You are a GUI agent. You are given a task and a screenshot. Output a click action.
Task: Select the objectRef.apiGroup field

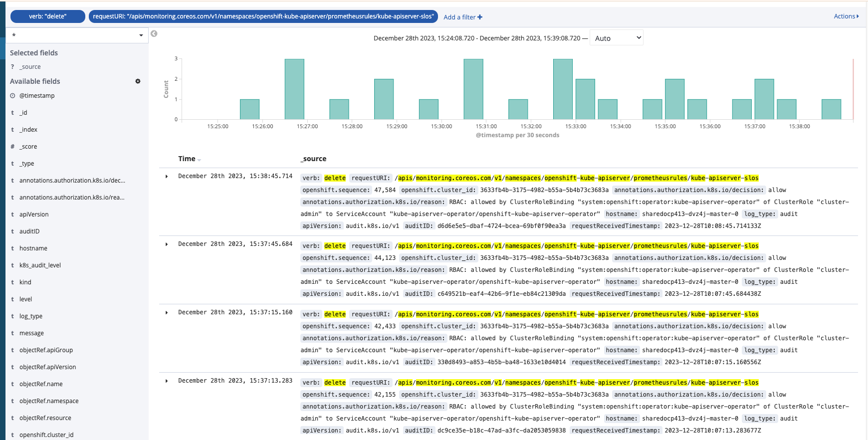[46, 350]
